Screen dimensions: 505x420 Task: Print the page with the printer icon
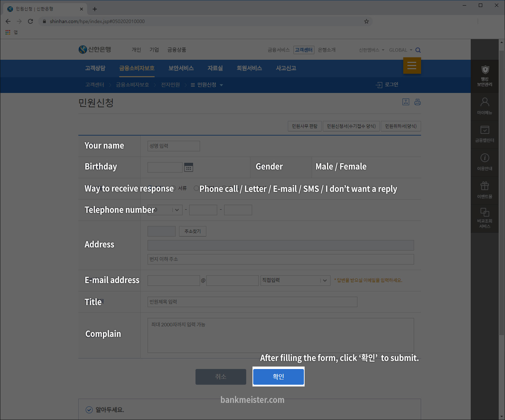click(418, 102)
